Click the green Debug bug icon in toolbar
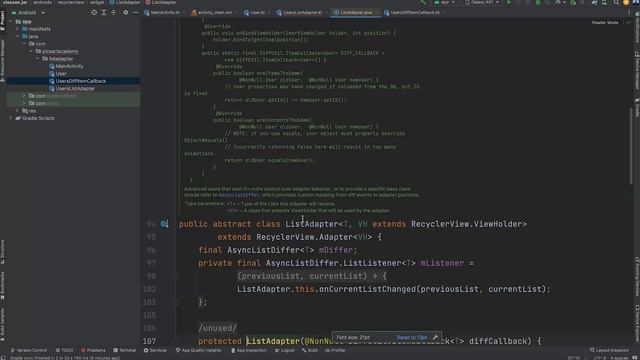 (538, 2)
